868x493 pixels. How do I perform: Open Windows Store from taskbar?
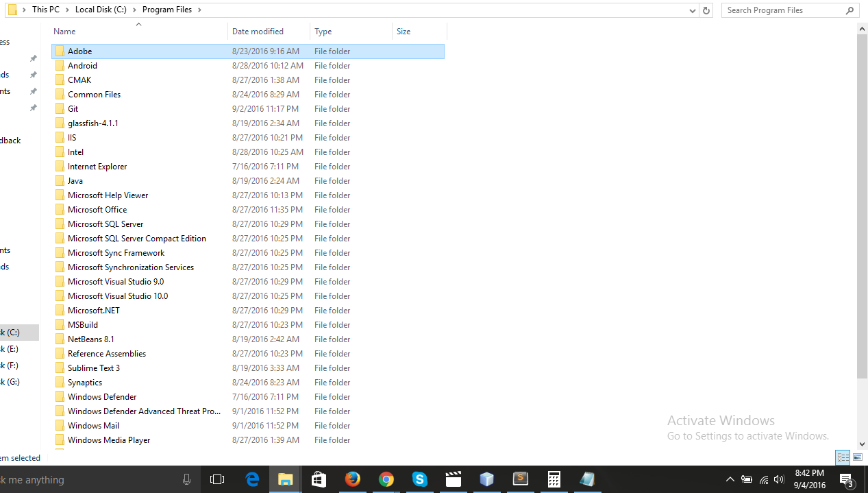click(319, 479)
